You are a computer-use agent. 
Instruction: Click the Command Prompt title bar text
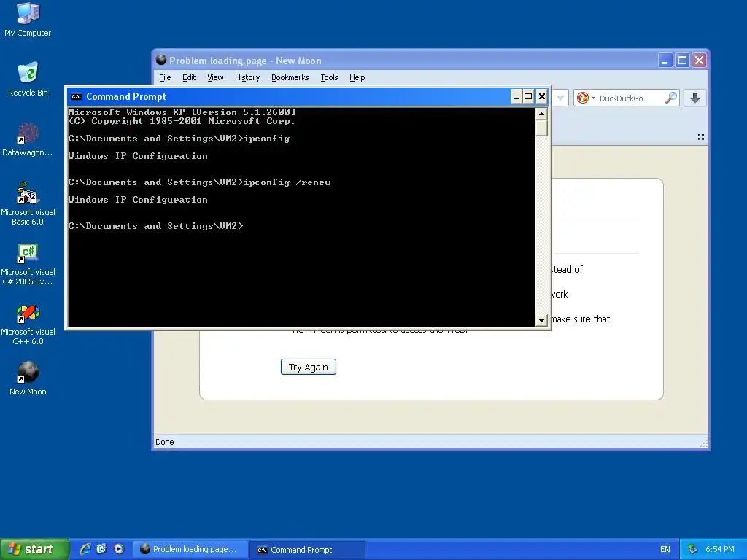click(x=125, y=97)
